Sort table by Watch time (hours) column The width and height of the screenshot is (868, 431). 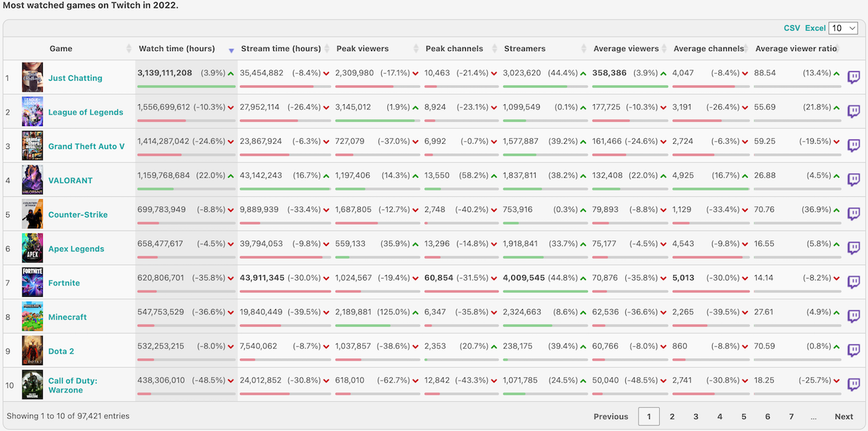[176, 49]
